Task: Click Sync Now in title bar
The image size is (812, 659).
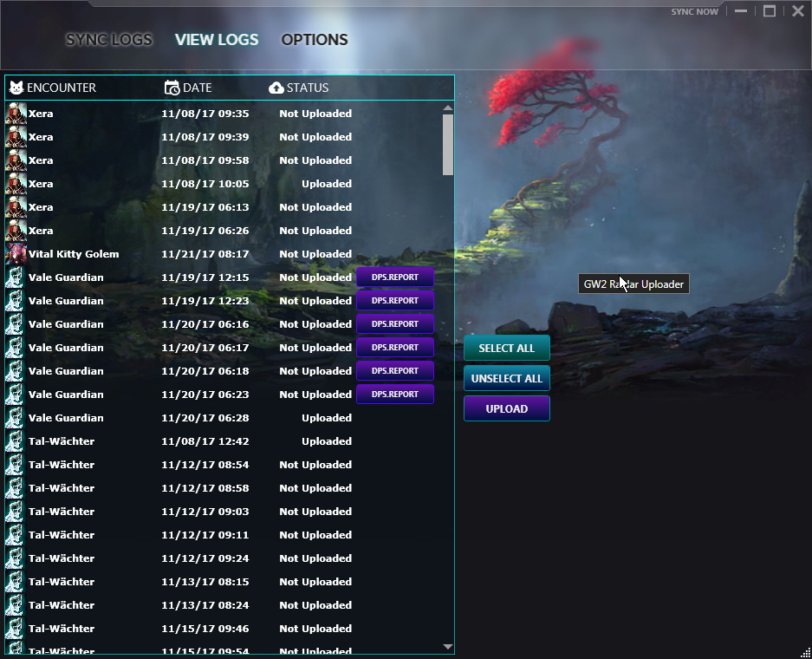Action: coord(694,11)
